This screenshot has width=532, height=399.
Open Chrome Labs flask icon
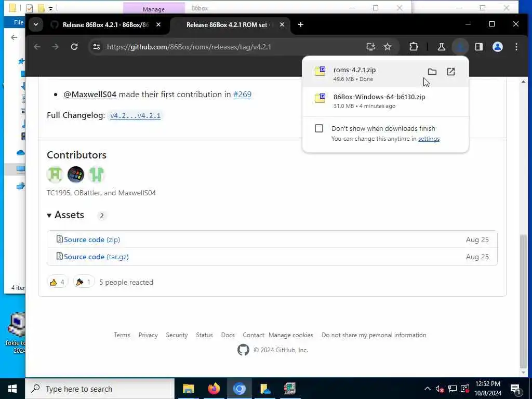tap(442, 47)
